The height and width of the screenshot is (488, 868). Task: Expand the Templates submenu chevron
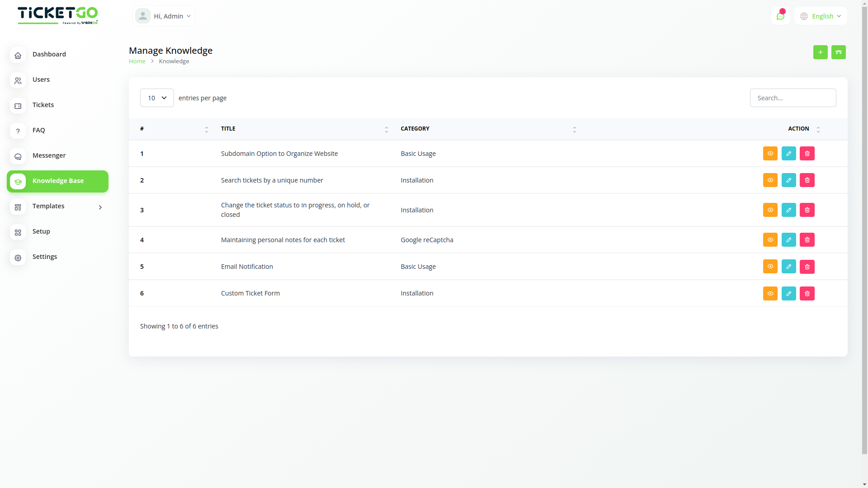pyautogui.click(x=100, y=207)
